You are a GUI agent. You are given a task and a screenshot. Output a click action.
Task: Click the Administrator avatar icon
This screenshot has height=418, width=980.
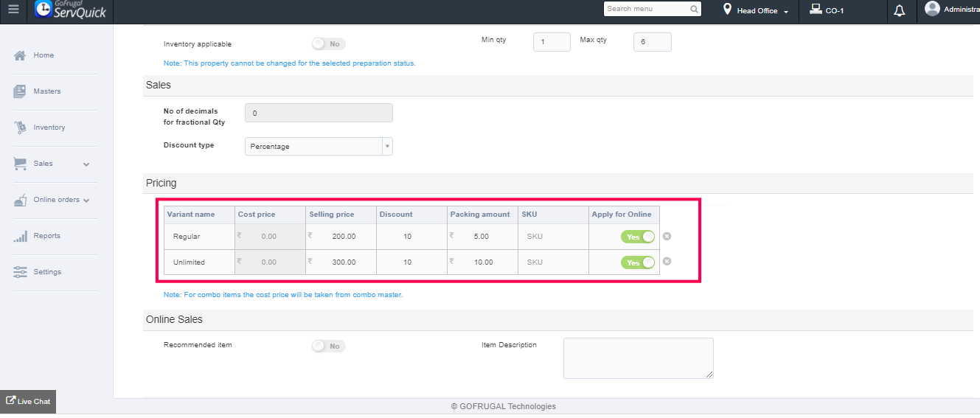pyautogui.click(x=932, y=9)
